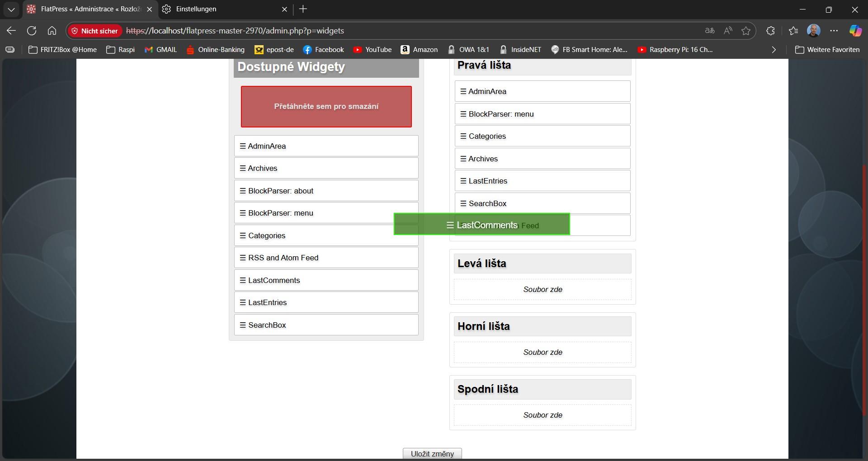Open the YouTube bookmark

click(373, 50)
